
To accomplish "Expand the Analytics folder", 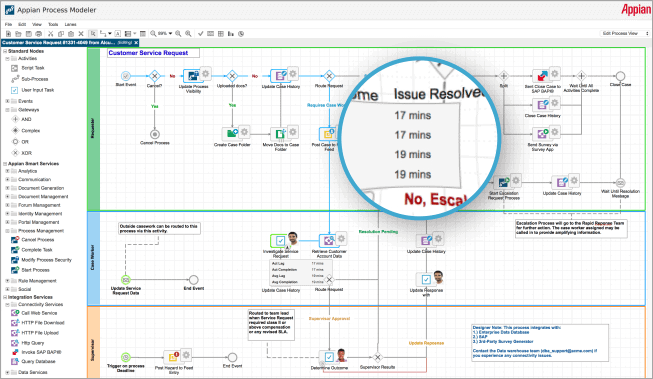I will click(x=7, y=171).
